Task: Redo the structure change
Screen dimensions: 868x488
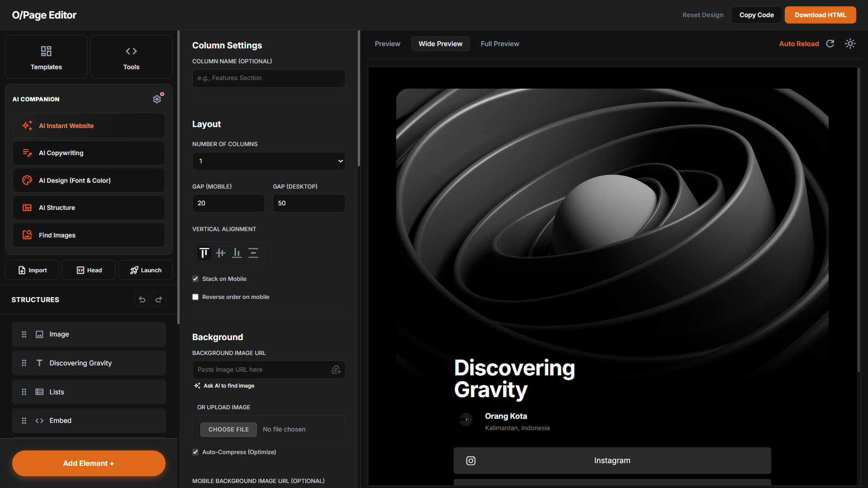Action: point(158,299)
